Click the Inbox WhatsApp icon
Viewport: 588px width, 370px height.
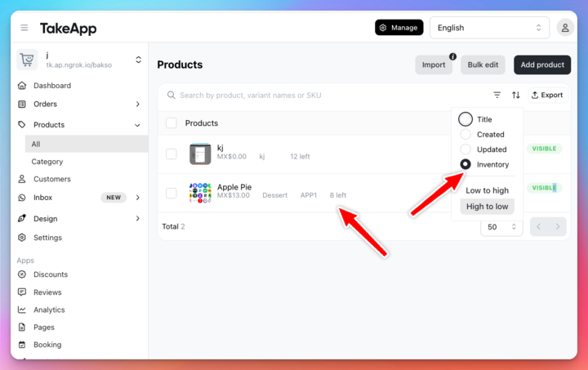point(22,197)
